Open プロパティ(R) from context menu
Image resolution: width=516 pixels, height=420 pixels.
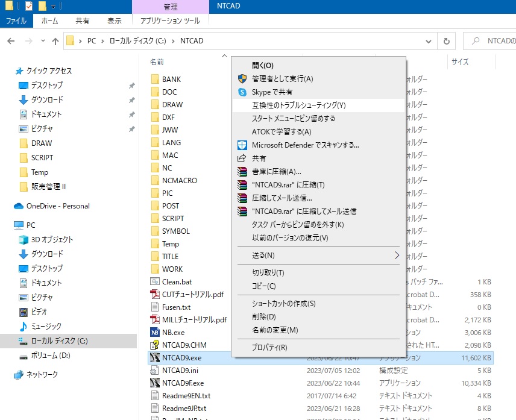point(318,347)
